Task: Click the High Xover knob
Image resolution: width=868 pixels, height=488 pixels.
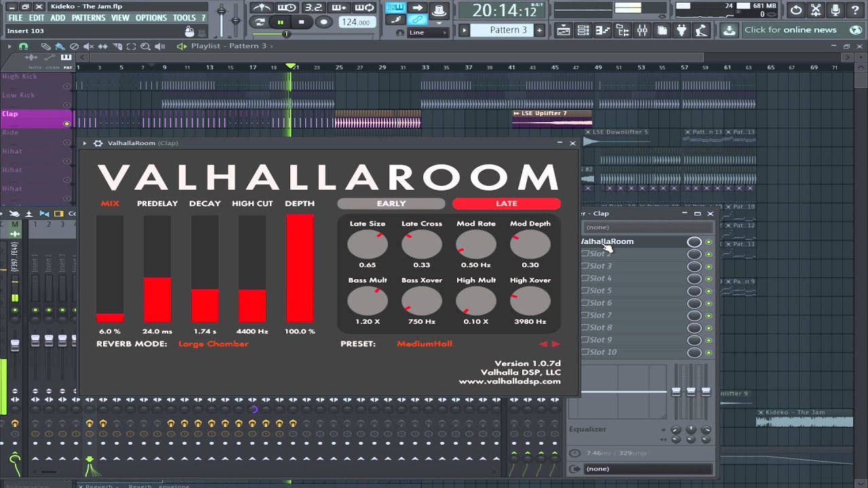Action: coord(530,301)
